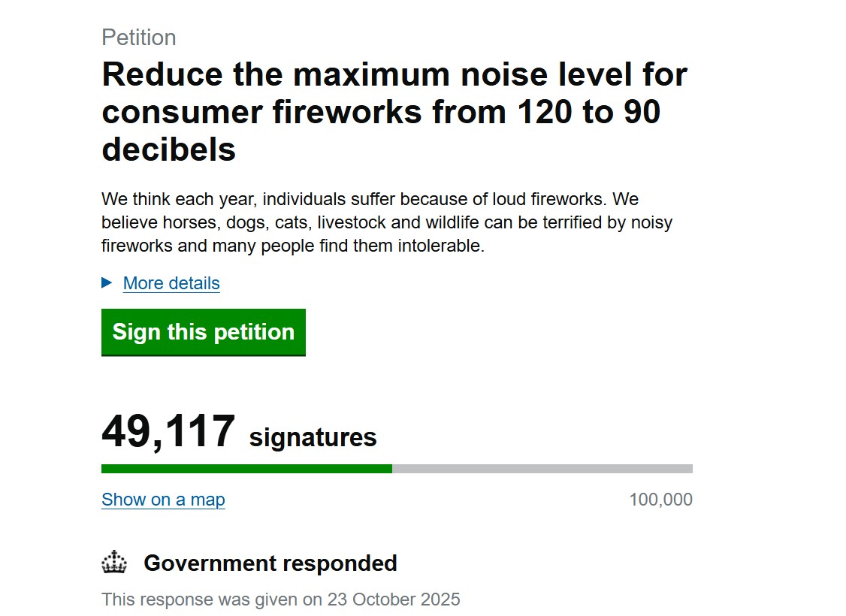Click the Sign this petition button

point(203,332)
